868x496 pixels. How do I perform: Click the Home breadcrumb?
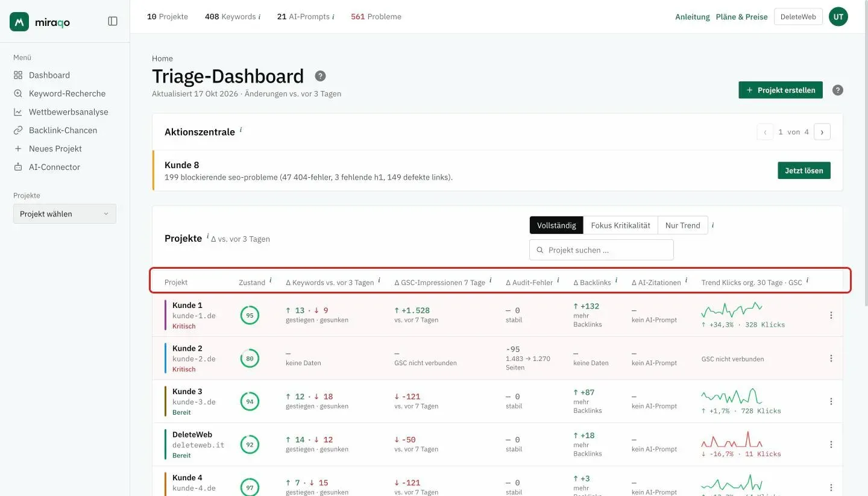tap(162, 58)
